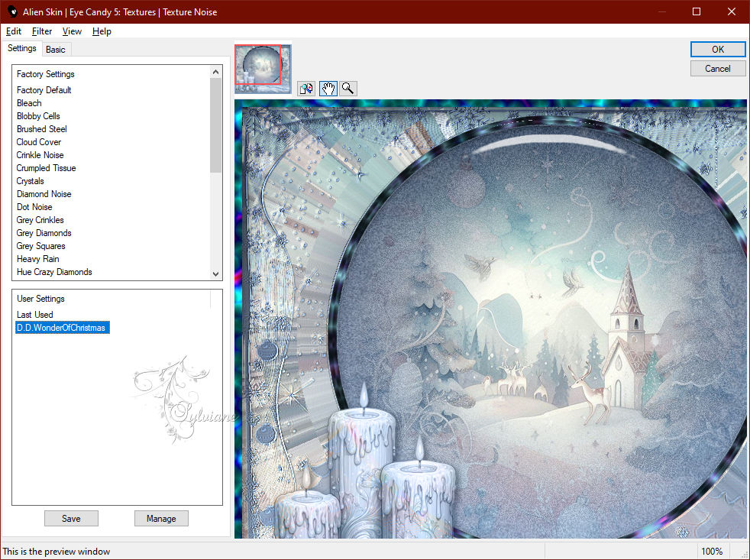750x560 pixels.
Task: Open the Help menu
Action: pos(102,31)
